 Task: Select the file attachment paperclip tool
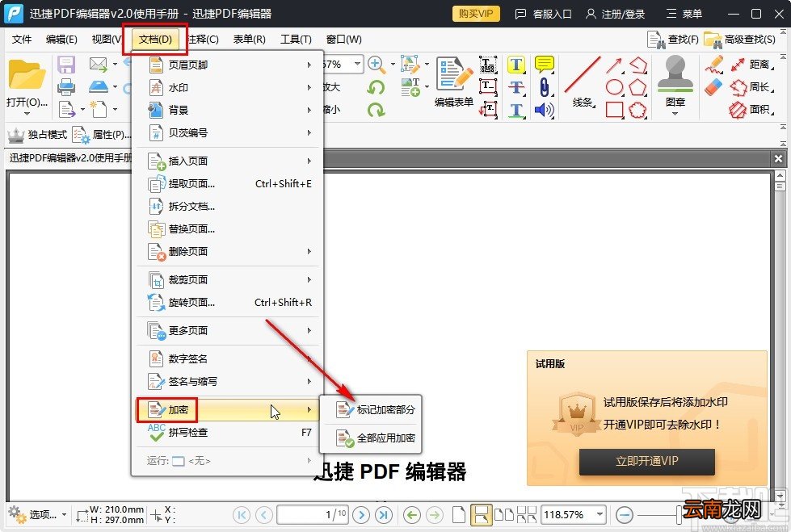[544, 87]
